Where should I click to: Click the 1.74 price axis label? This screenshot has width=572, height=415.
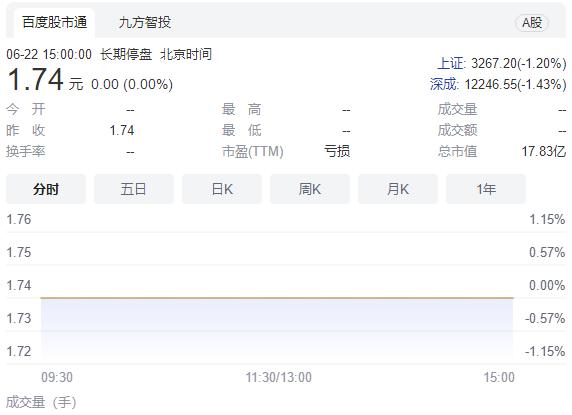click(x=19, y=285)
